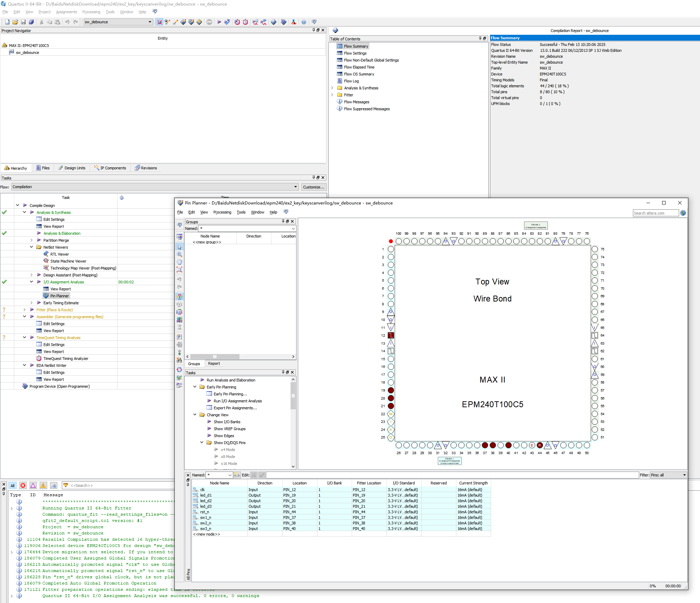Open the Processing menu in Pin Planner
The image size is (700, 603).
222,212
